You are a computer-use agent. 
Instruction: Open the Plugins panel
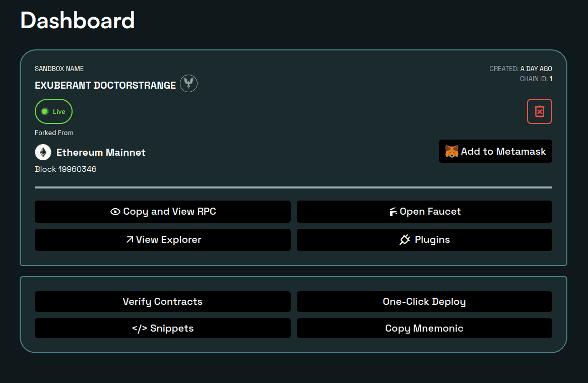(424, 240)
